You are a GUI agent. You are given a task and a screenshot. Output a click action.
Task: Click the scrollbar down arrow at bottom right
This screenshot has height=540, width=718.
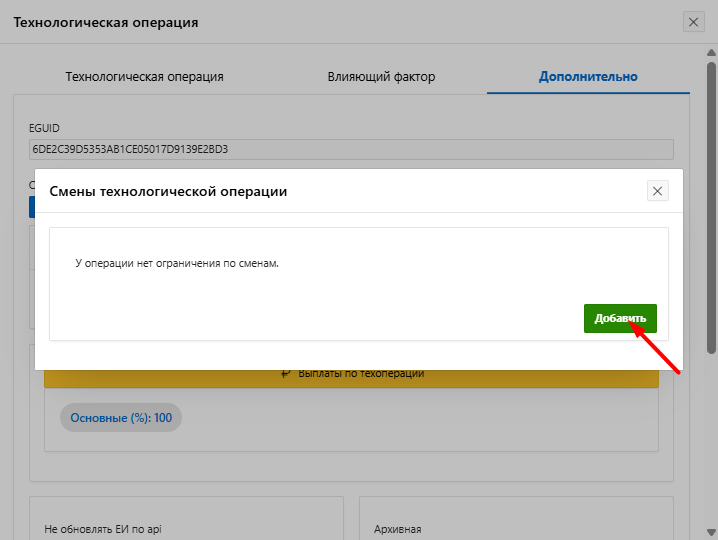(x=711, y=532)
